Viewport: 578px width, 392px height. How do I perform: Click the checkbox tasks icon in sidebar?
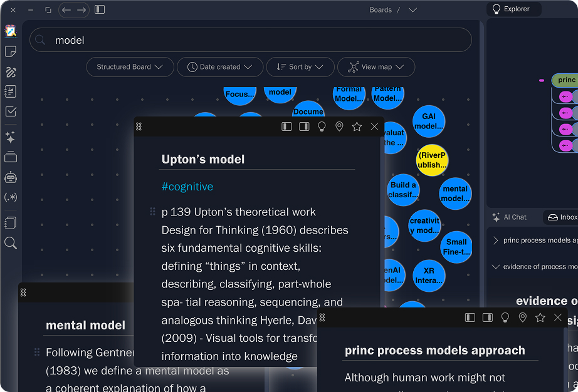click(11, 111)
